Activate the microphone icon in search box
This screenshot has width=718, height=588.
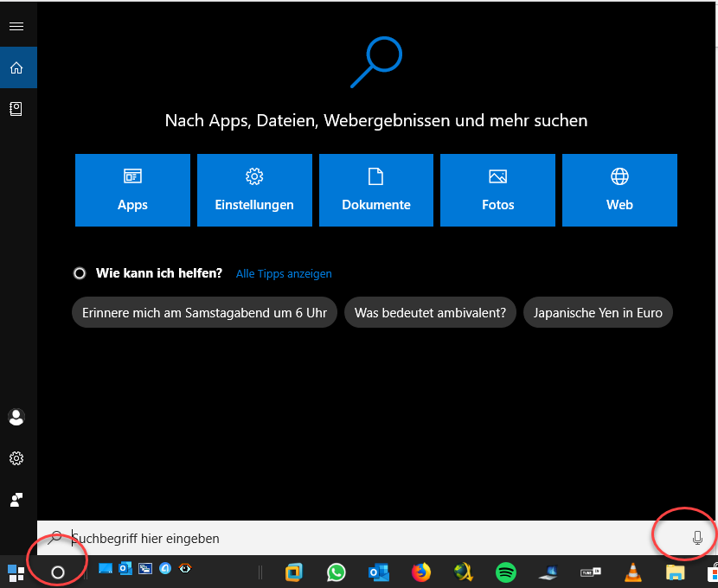[x=697, y=538]
